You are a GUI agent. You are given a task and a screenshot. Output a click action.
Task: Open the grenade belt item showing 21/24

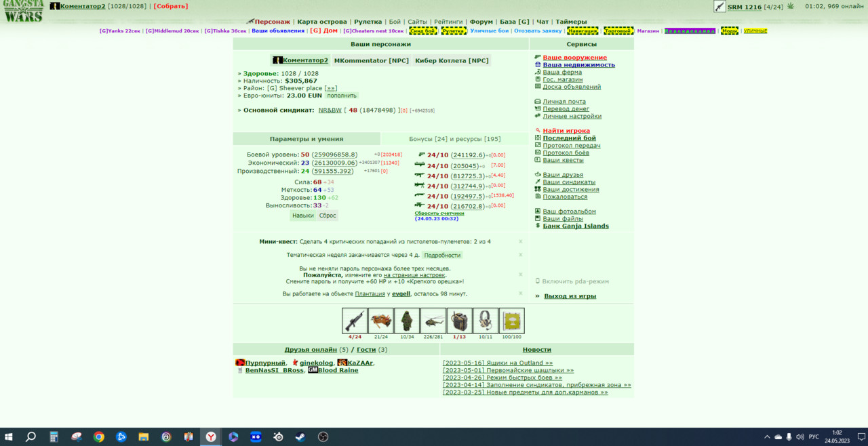tap(381, 321)
